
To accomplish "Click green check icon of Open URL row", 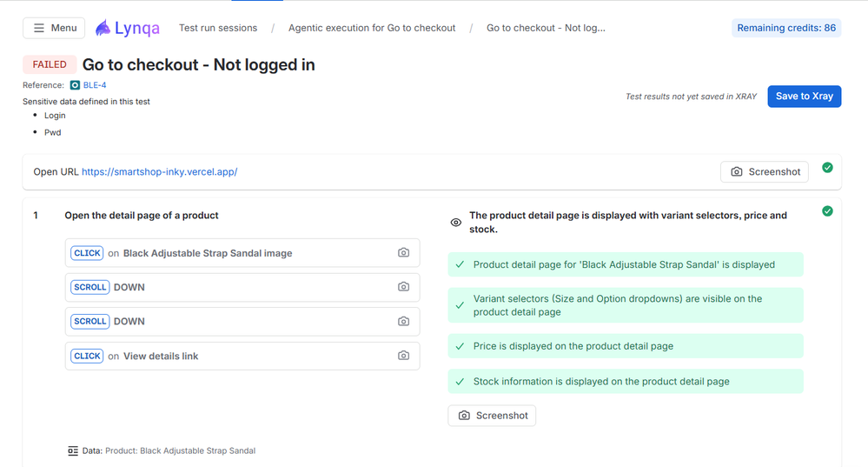I will [827, 167].
